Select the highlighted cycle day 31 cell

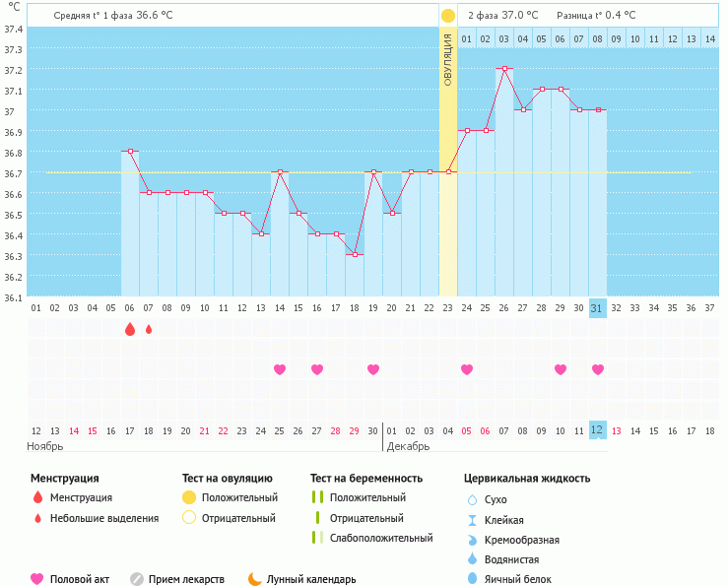click(597, 307)
